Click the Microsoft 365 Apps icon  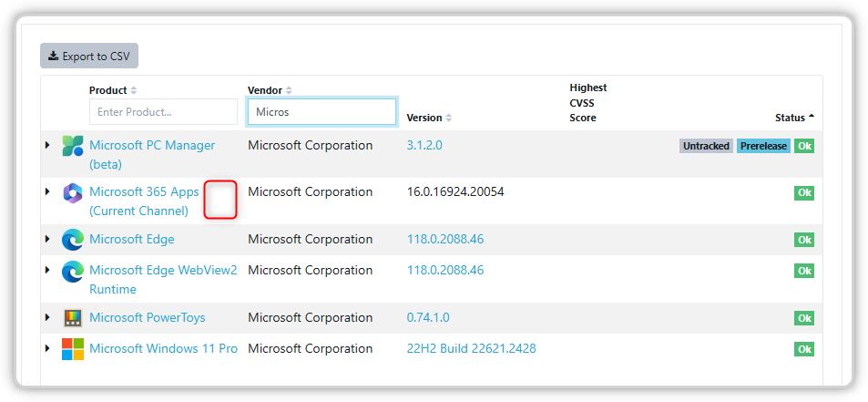point(73,192)
